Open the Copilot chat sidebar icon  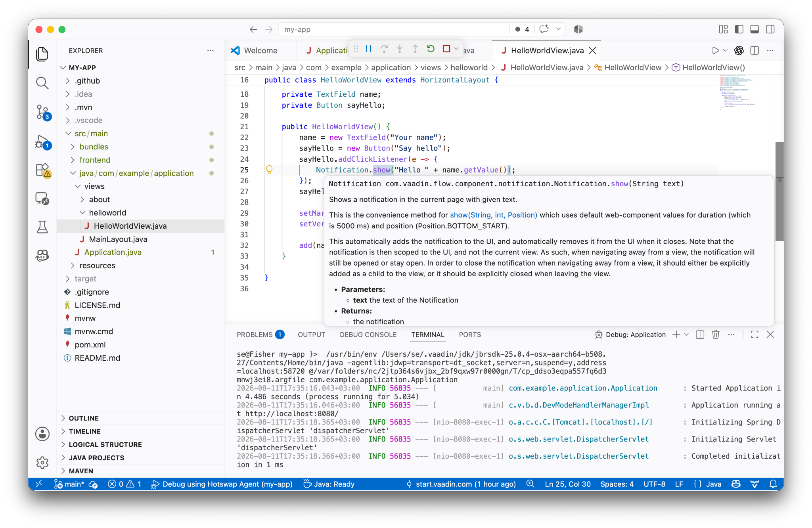pyautogui.click(x=42, y=255)
